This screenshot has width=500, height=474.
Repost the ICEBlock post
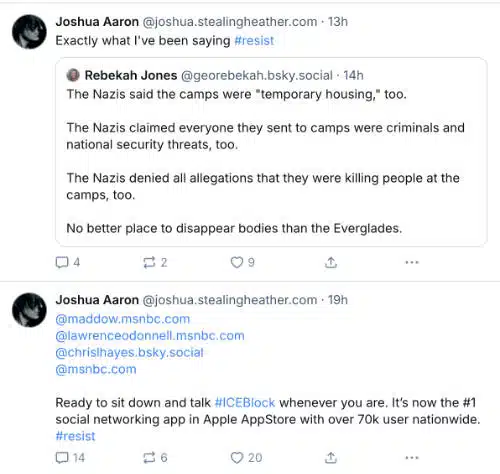point(155,458)
